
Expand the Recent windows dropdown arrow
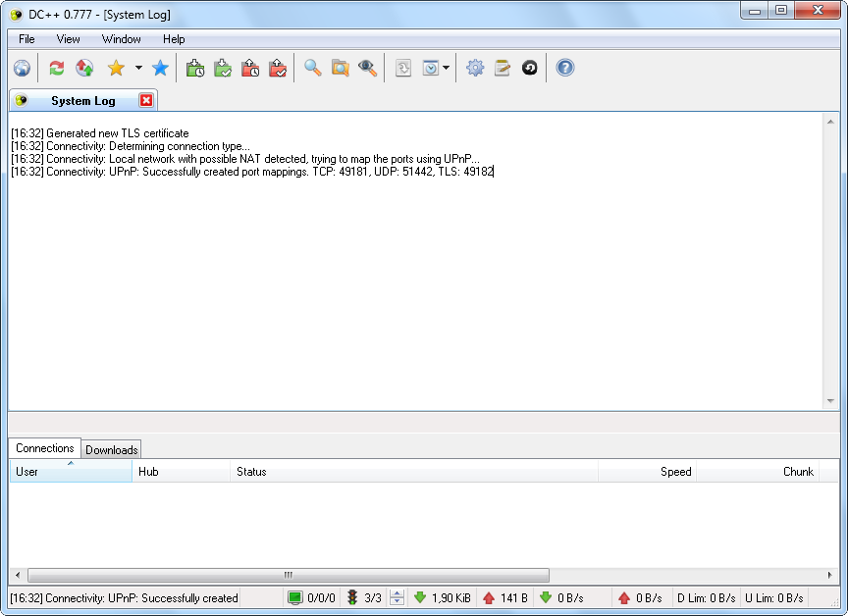click(x=446, y=68)
